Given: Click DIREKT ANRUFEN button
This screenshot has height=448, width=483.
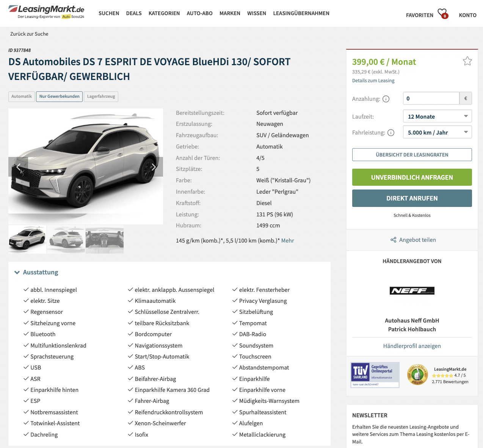Looking at the screenshot, I should pyautogui.click(x=412, y=198).
